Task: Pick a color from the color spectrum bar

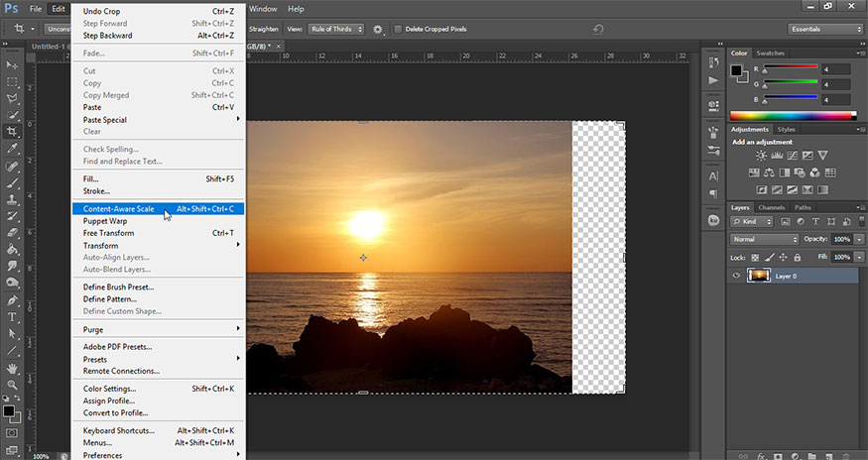Action: pos(790,116)
